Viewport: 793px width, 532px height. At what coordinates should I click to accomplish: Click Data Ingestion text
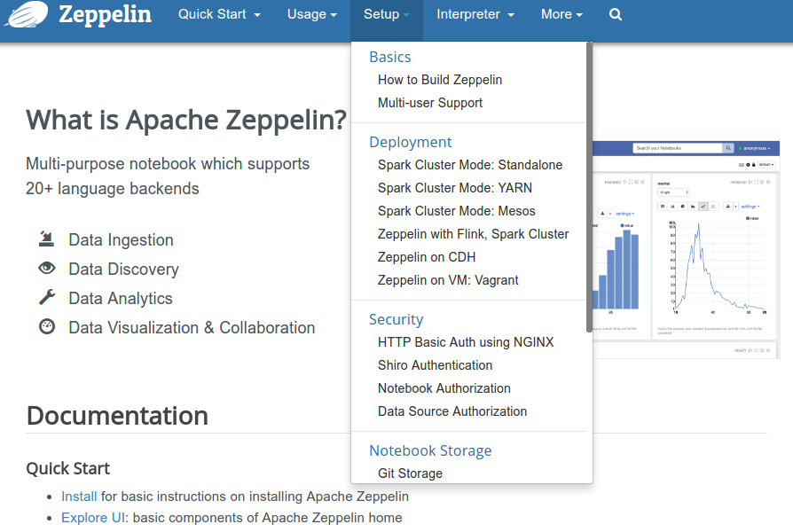point(121,239)
